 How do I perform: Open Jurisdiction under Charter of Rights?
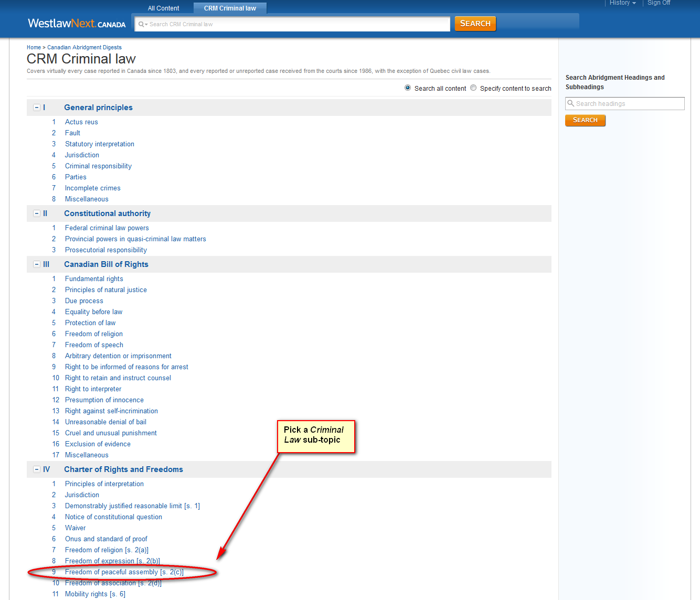(82, 495)
